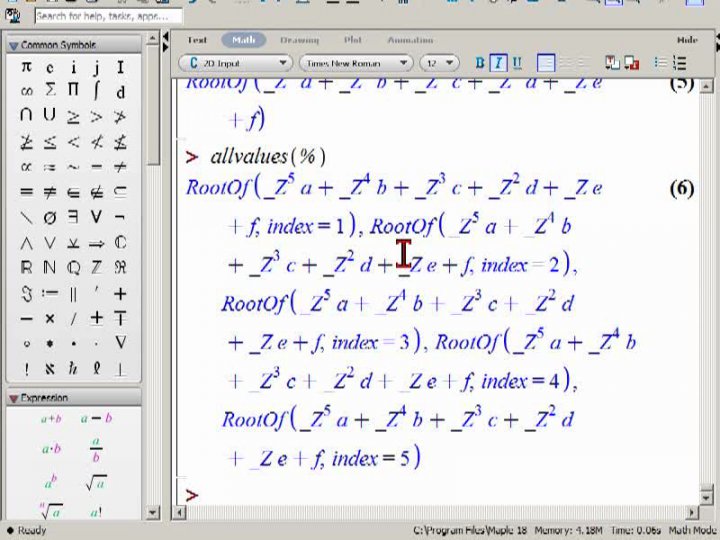The image size is (720, 540).
Task: Toggle Italic formatting
Action: point(498,63)
